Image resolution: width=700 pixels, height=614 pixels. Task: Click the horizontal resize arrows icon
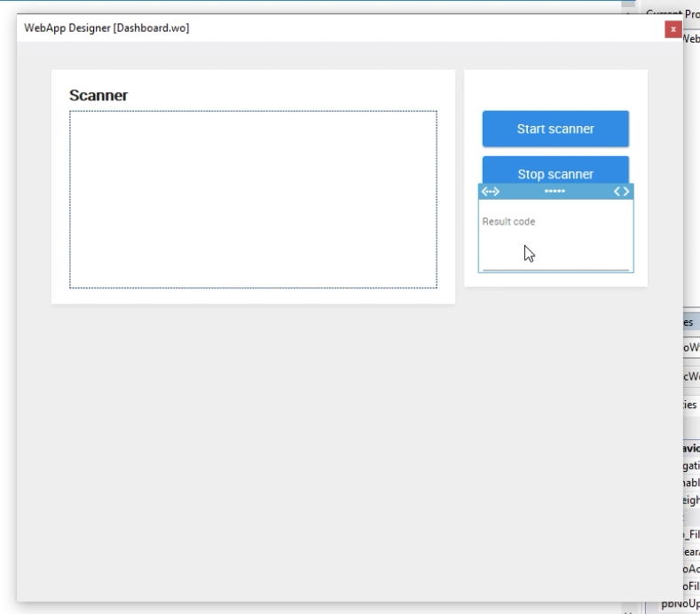pyautogui.click(x=490, y=192)
